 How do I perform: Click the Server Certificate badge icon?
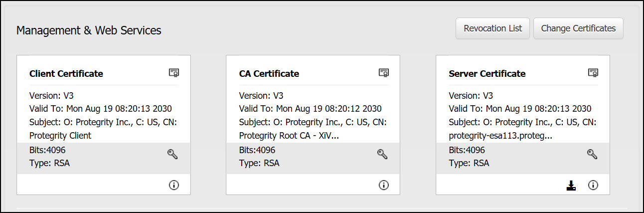click(x=593, y=73)
